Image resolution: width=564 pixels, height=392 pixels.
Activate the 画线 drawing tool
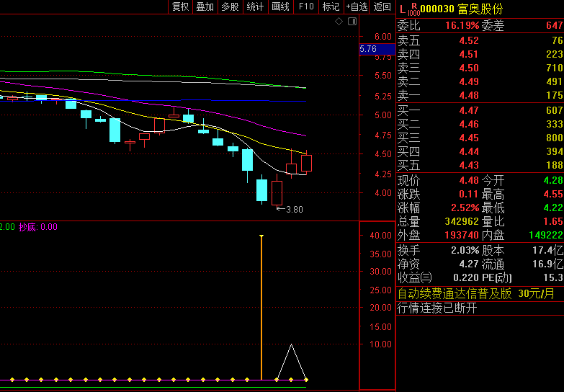click(281, 6)
